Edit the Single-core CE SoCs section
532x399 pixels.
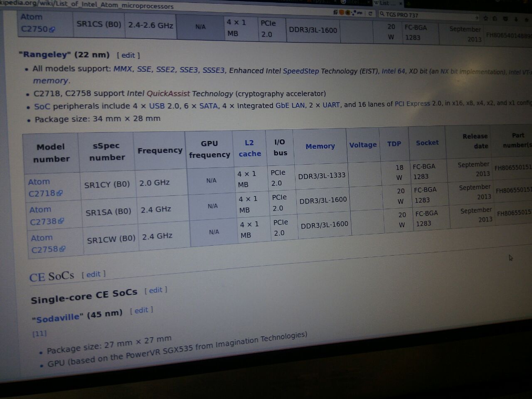pyautogui.click(x=156, y=290)
